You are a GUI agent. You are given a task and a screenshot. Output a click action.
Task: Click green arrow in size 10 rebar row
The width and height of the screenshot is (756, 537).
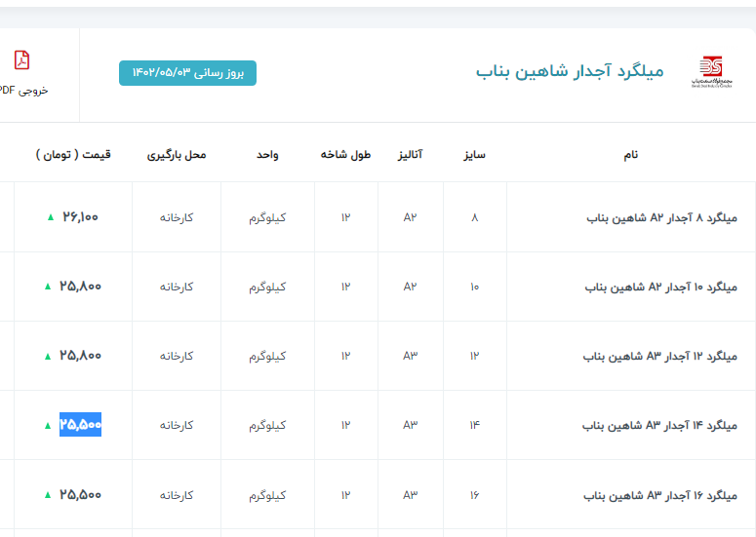coord(47,287)
